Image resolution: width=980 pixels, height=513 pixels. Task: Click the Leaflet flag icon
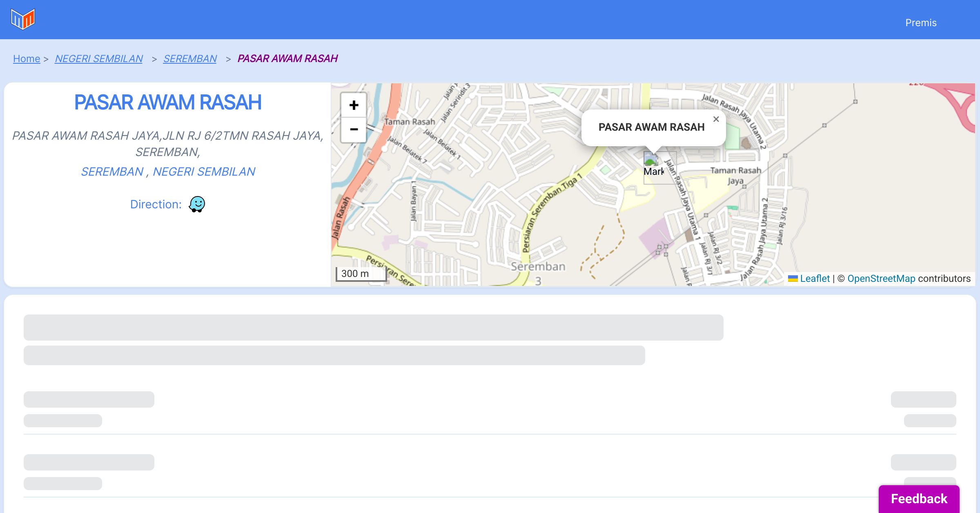tap(793, 279)
